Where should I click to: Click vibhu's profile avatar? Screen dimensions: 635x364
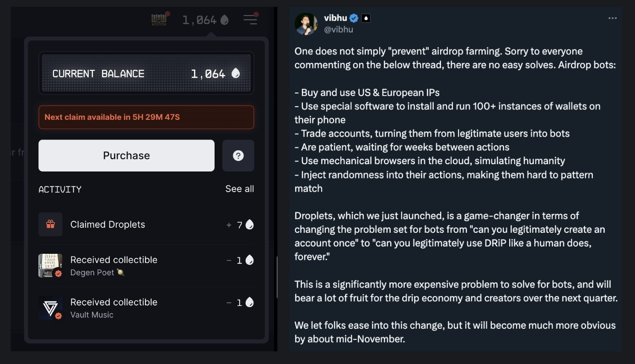click(306, 24)
